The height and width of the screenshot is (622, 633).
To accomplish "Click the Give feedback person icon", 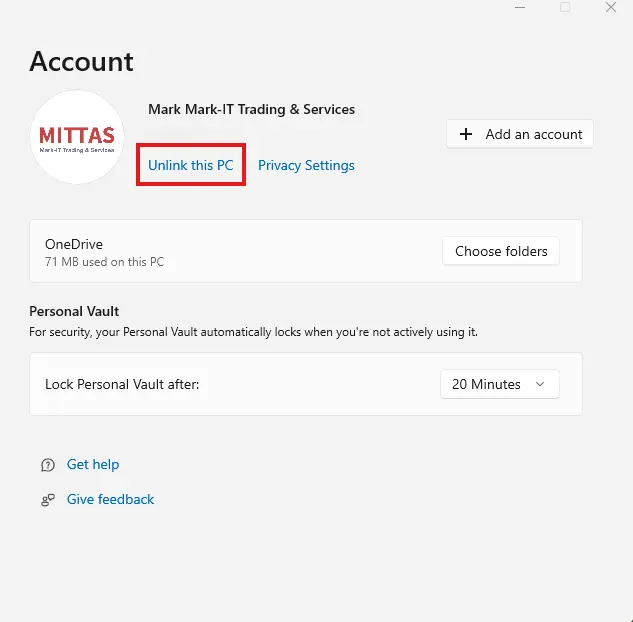I will [48, 500].
